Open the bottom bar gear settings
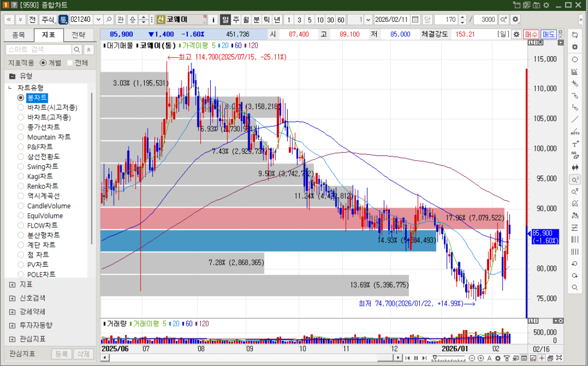This screenshot has height=366, width=588. (x=497, y=358)
